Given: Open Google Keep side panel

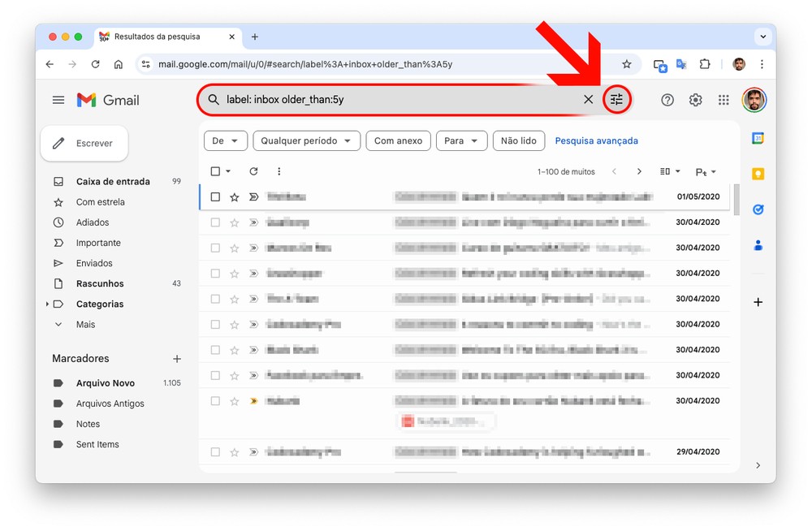Looking at the screenshot, I should [758, 174].
